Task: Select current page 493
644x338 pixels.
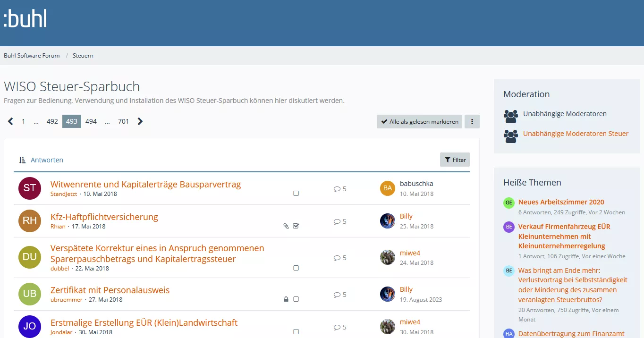Action: [72, 121]
